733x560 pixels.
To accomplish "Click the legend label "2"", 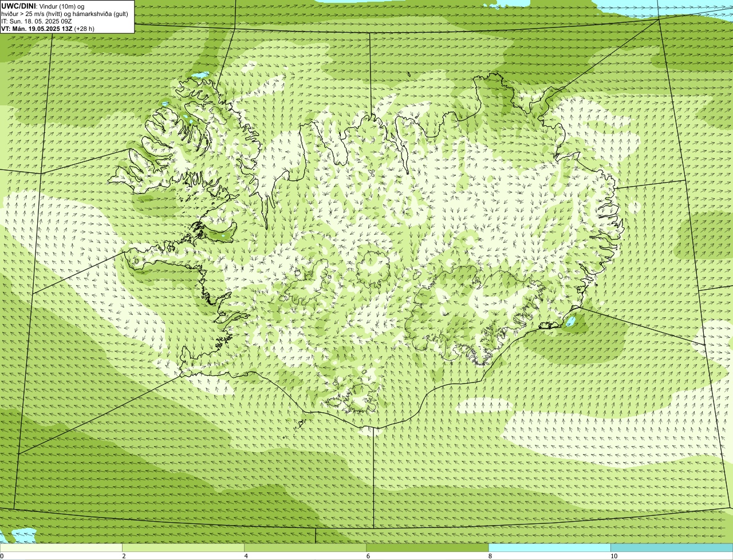I will point(124,556).
